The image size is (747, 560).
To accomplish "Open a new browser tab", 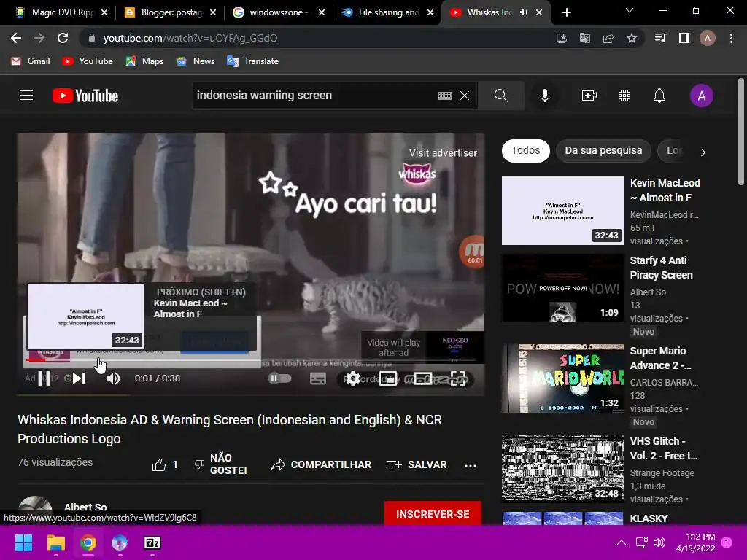I will click(x=566, y=12).
